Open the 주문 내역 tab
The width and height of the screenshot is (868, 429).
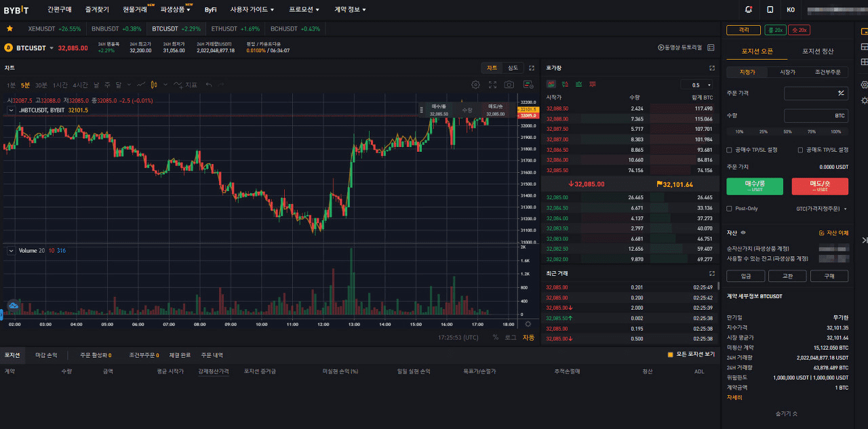point(212,354)
